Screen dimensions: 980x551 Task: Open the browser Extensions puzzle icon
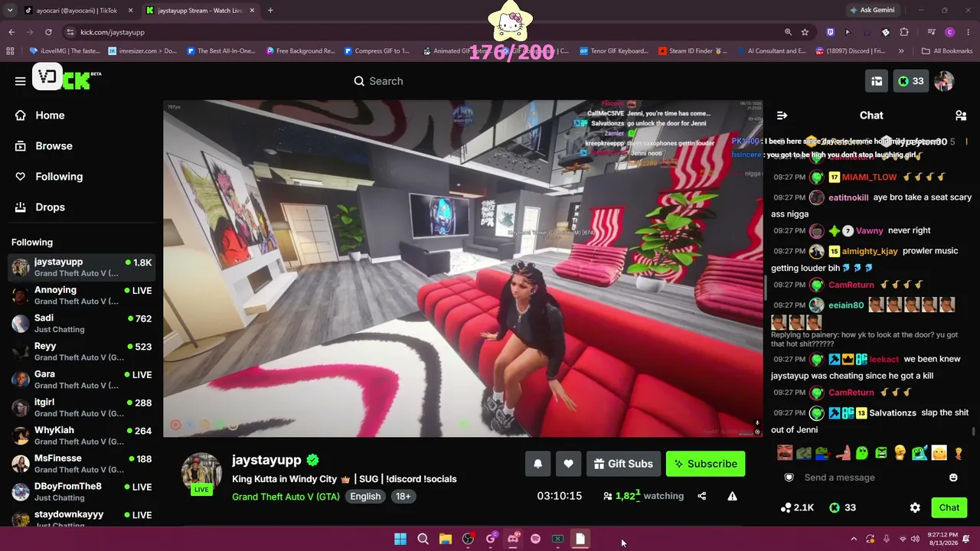click(x=904, y=32)
